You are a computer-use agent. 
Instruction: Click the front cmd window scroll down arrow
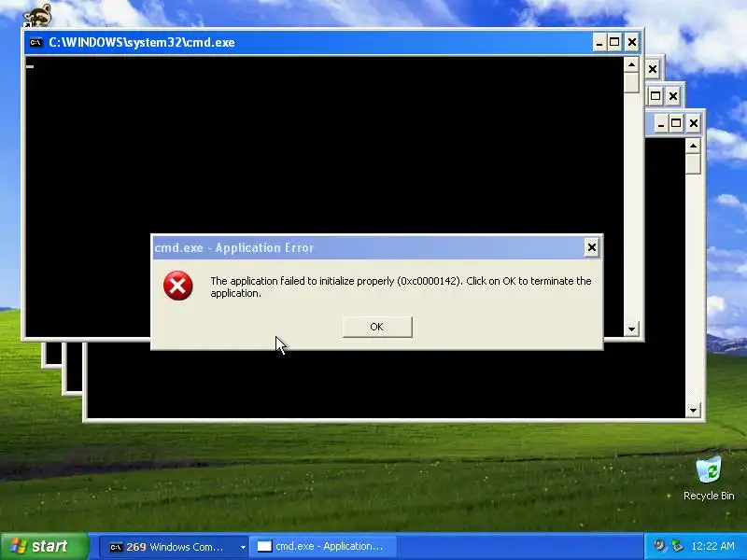pos(631,329)
